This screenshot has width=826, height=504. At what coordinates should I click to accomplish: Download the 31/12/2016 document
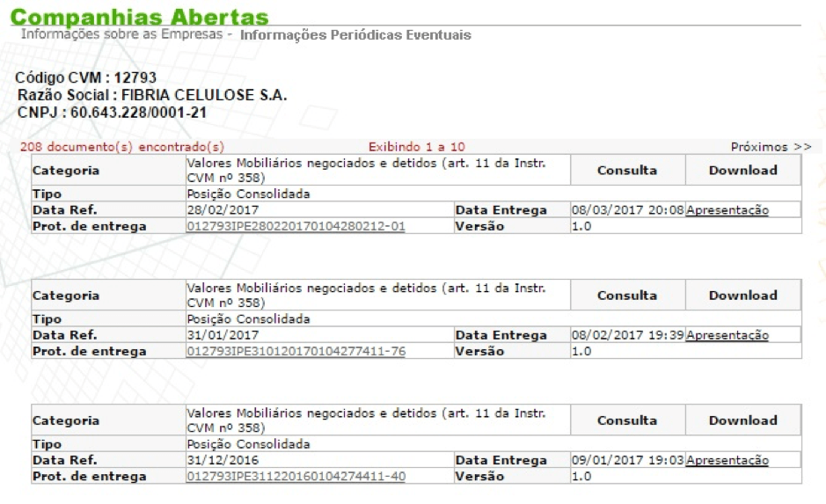point(742,420)
